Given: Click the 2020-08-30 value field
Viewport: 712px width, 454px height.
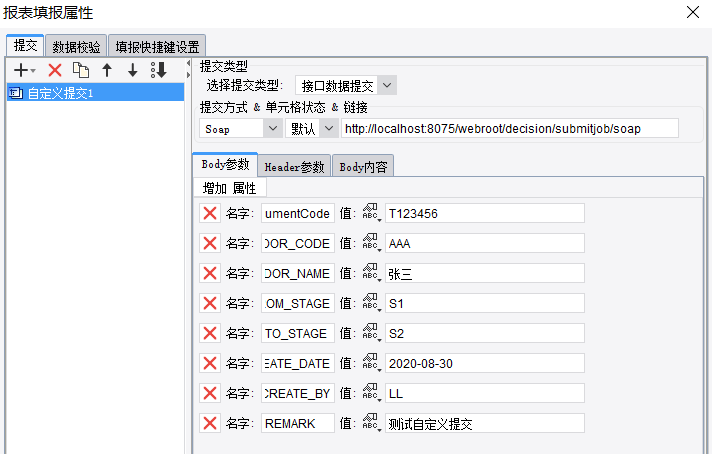Looking at the screenshot, I should [485, 363].
